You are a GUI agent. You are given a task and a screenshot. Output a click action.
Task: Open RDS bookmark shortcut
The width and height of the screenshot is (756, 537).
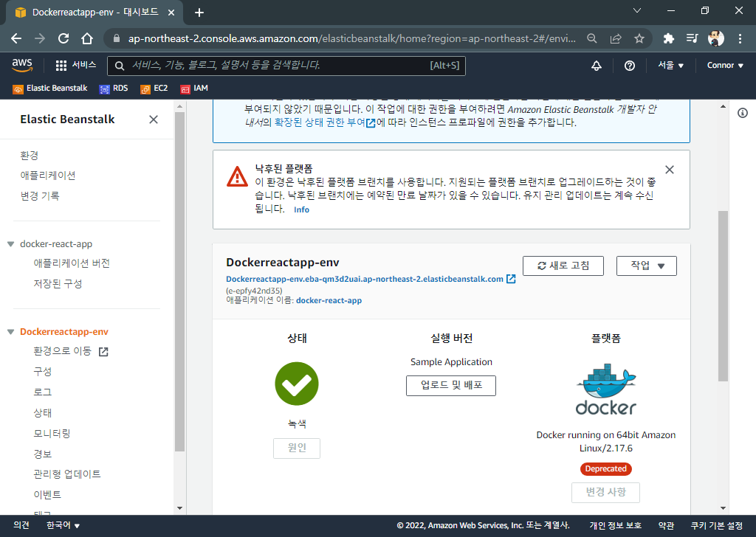114,88
